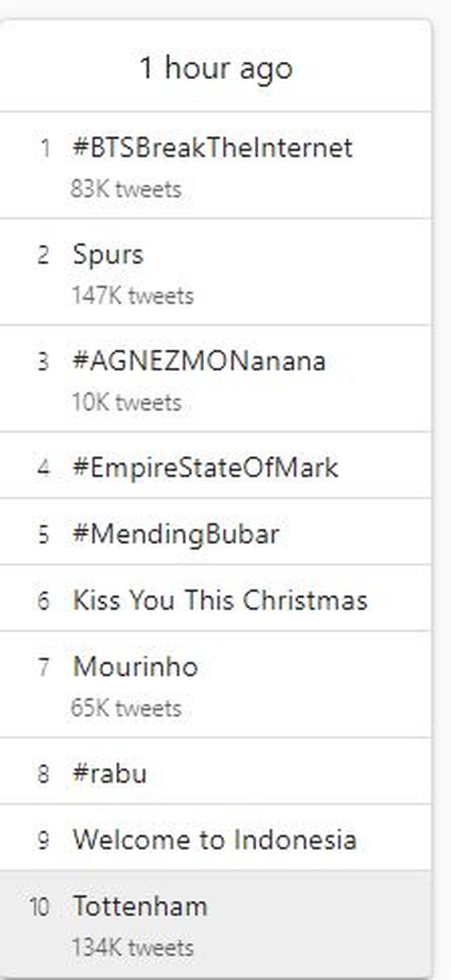Click the 10K tweets count under #AGNEZMONanana
The height and width of the screenshot is (980, 451).
click(x=122, y=402)
